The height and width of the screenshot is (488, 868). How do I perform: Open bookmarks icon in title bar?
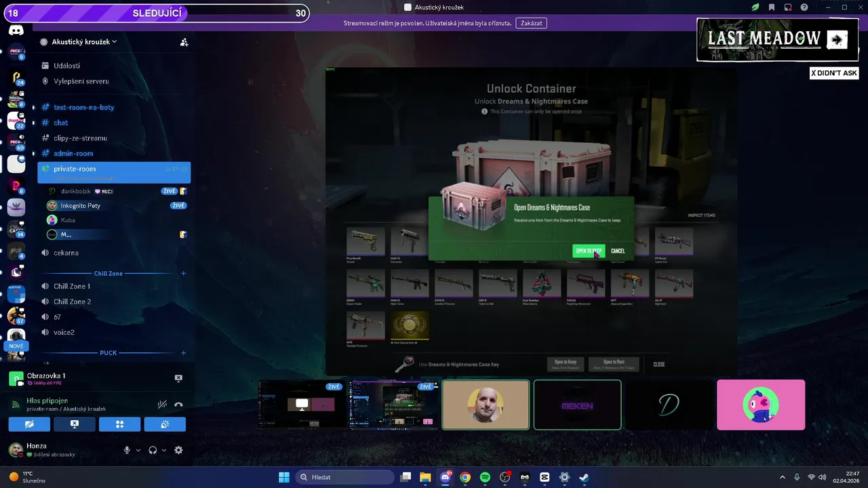click(772, 7)
